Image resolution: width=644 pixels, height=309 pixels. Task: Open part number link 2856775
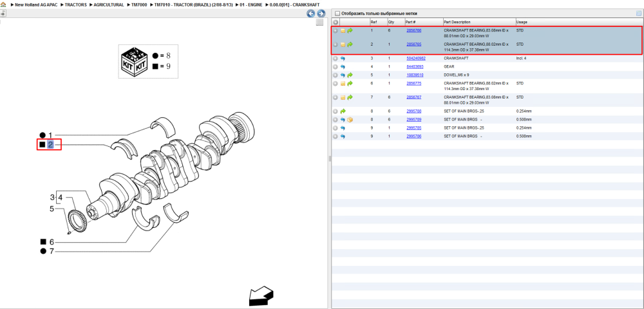click(x=413, y=83)
